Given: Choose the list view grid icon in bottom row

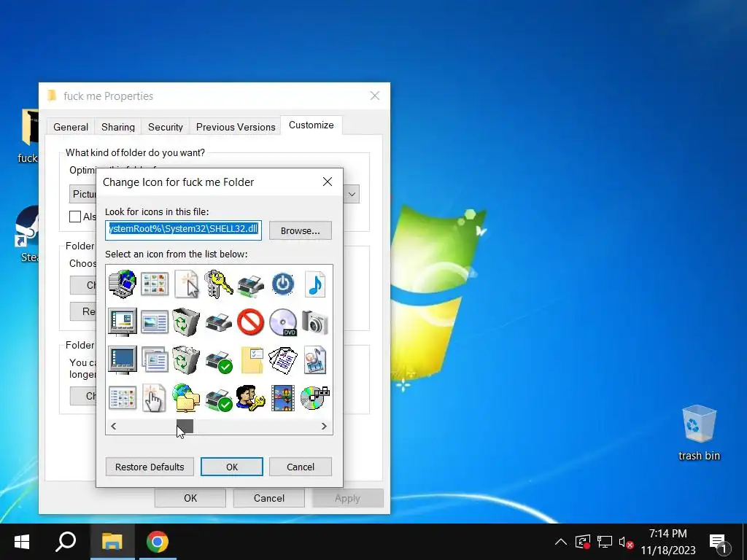Looking at the screenshot, I should click(x=123, y=398).
